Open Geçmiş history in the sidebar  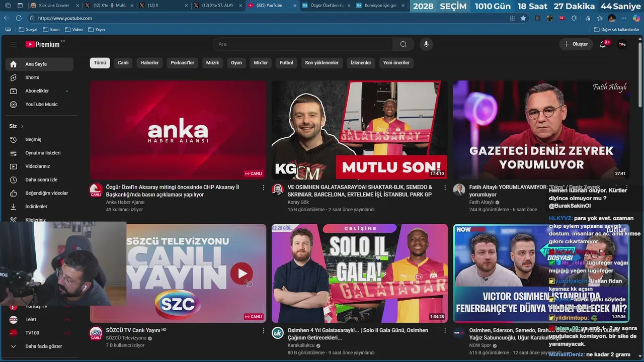click(x=40, y=139)
